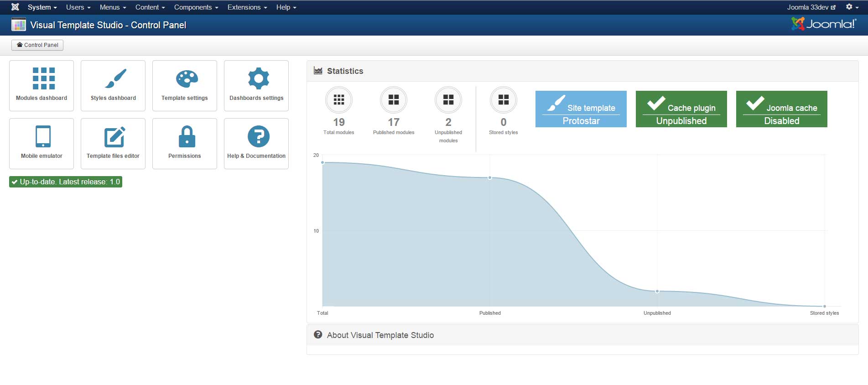868x385 pixels.
Task: Click the Total data point on chart
Action: click(x=322, y=162)
